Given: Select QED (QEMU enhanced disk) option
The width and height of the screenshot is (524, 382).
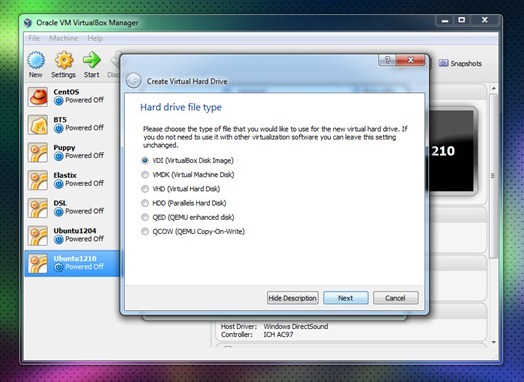Looking at the screenshot, I should pyautogui.click(x=187, y=217).
